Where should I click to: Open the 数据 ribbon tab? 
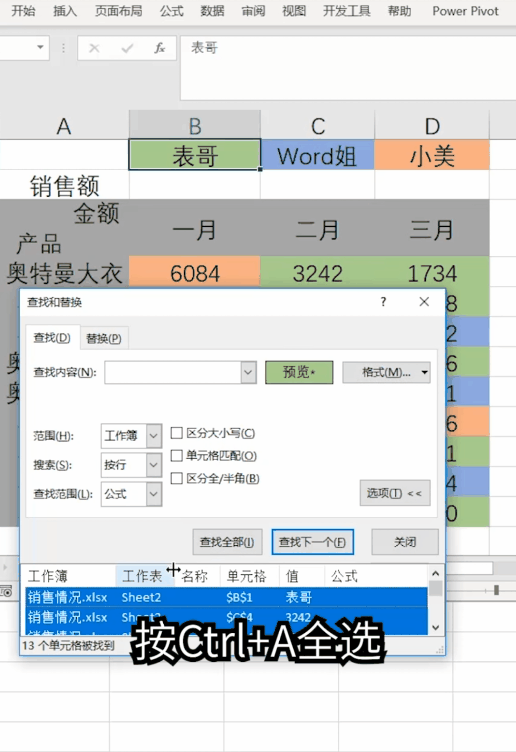pyautogui.click(x=212, y=11)
